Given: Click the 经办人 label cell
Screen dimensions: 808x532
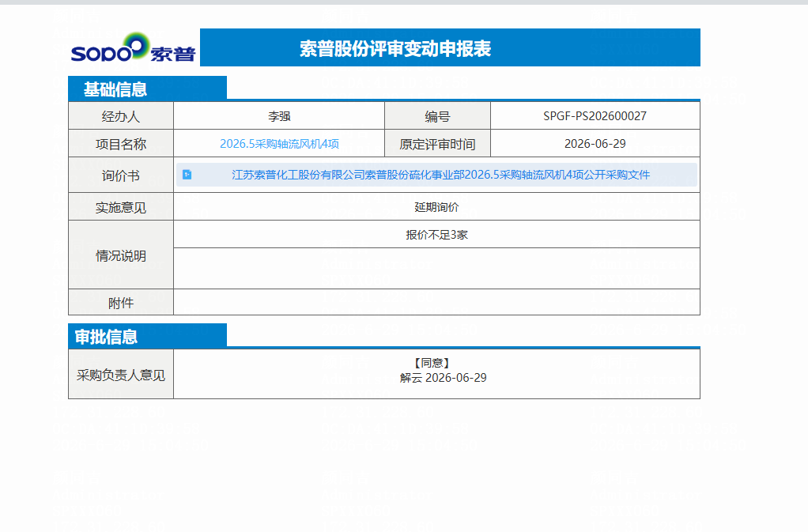Looking at the screenshot, I should (x=121, y=116).
